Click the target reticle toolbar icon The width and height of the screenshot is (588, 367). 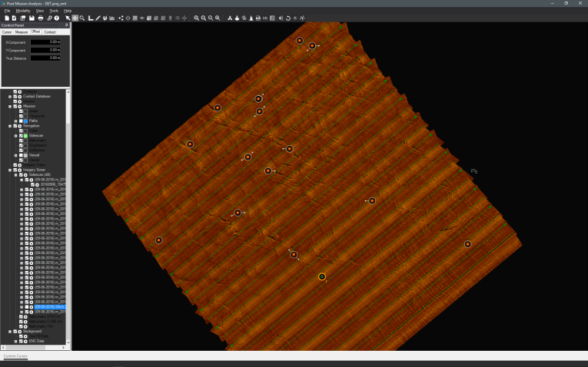click(128, 18)
